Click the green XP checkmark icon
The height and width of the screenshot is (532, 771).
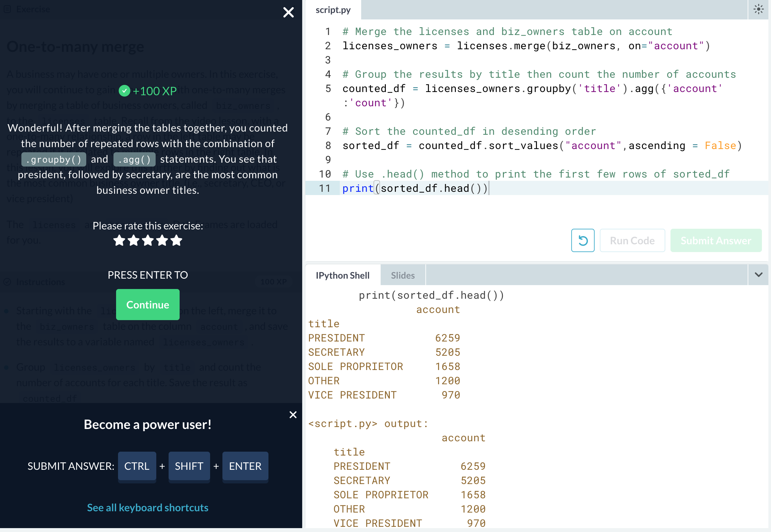[x=125, y=91]
